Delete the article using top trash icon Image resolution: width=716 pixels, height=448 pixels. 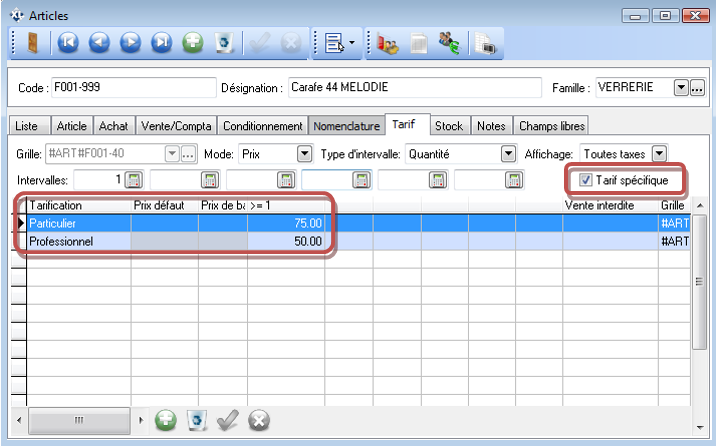[225, 43]
